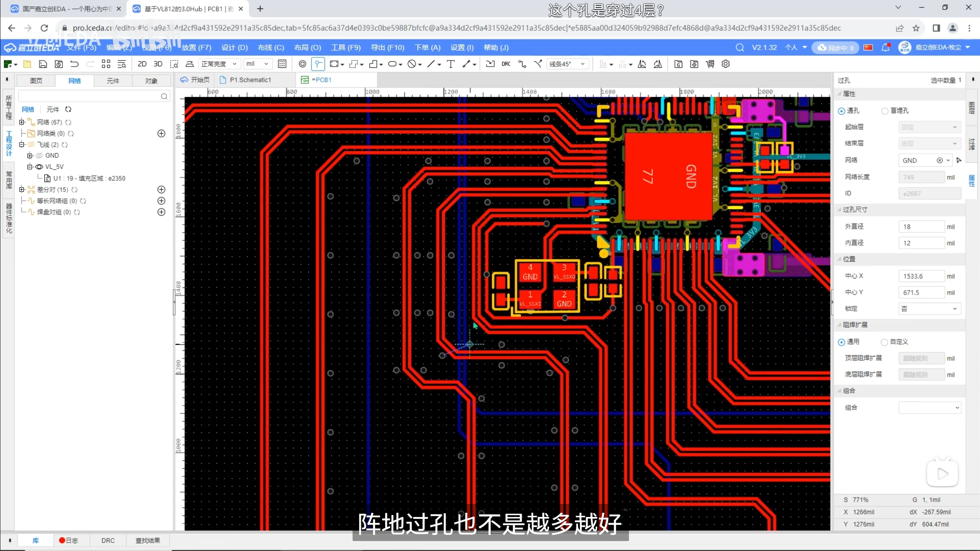Click the DRC button in bottom panel
The height and width of the screenshot is (551, 980).
[x=108, y=540]
